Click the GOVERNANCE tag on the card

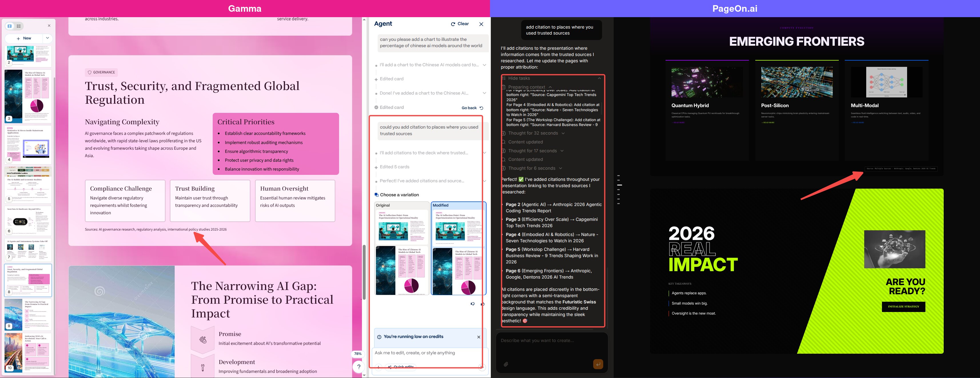(x=101, y=72)
